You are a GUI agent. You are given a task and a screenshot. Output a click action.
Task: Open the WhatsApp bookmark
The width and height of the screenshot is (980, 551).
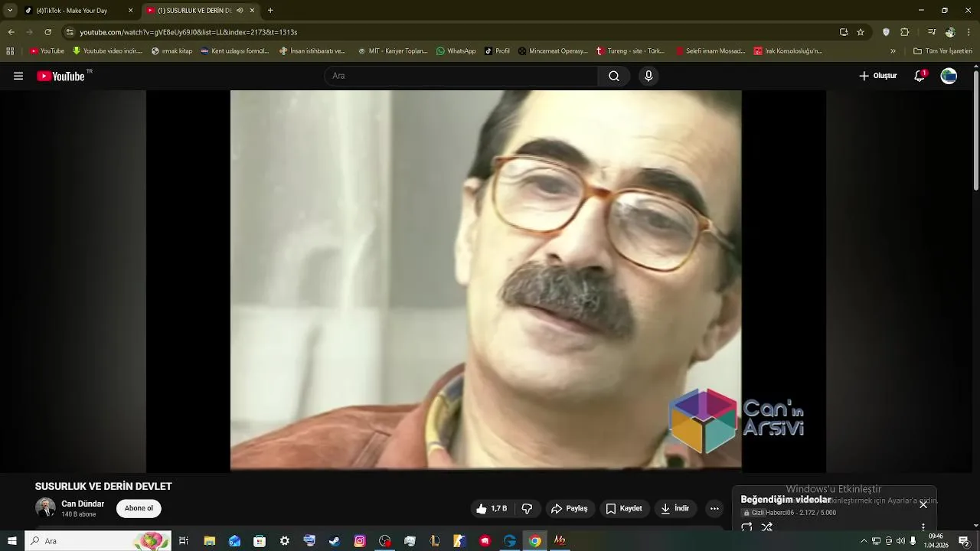456,51
